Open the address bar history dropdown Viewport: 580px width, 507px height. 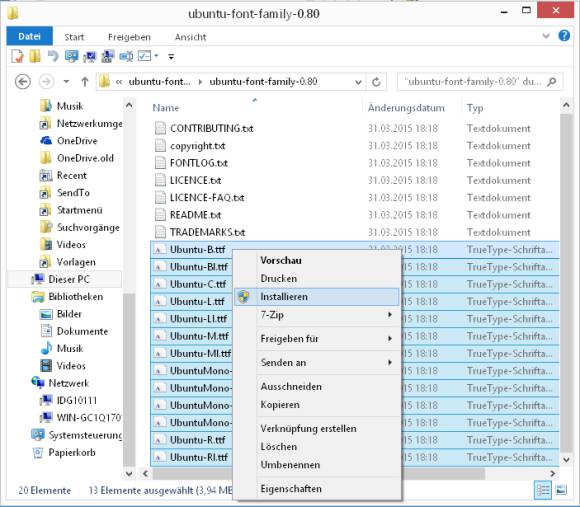pyautogui.click(x=358, y=82)
